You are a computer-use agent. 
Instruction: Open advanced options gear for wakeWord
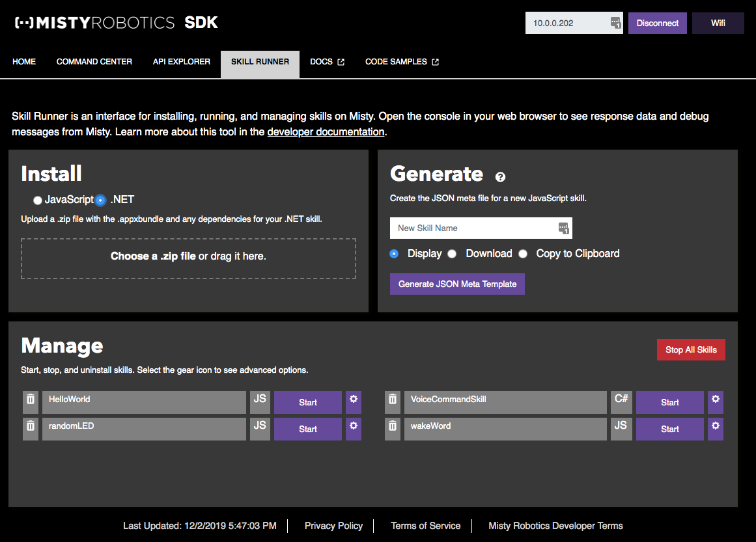pyautogui.click(x=715, y=428)
